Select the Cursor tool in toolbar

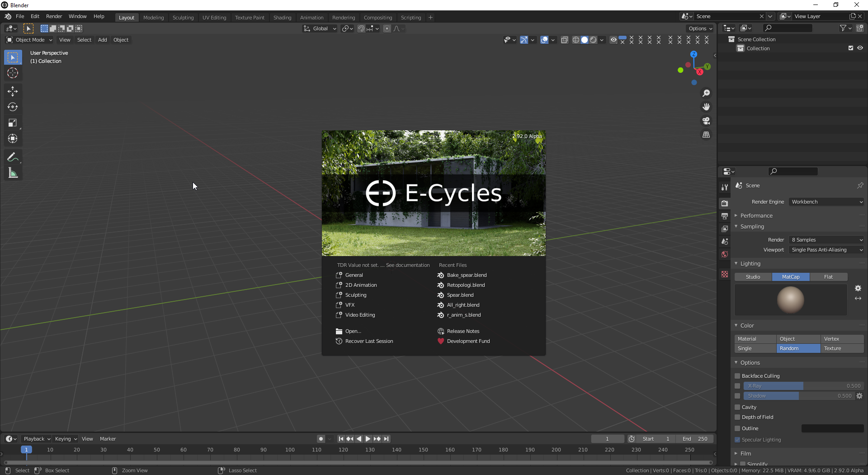click(13, 73)
